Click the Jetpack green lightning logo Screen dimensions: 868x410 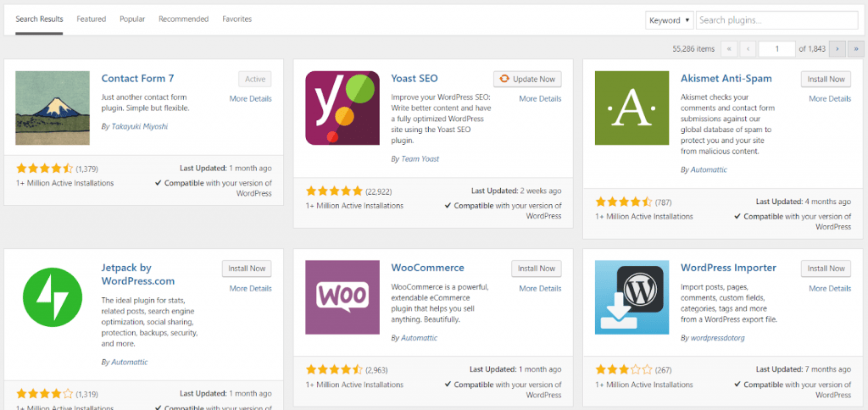pyautogui.click(x=53, y=297)
